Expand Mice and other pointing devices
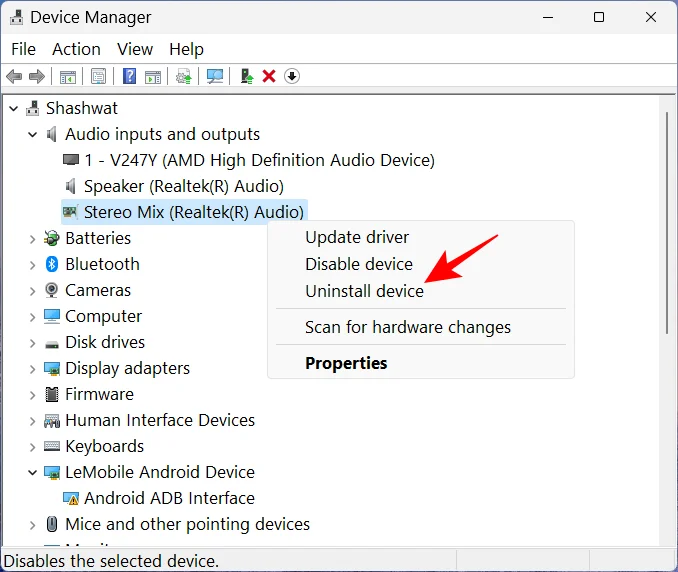Screen dimensions: 678x572 click(32, 525)
